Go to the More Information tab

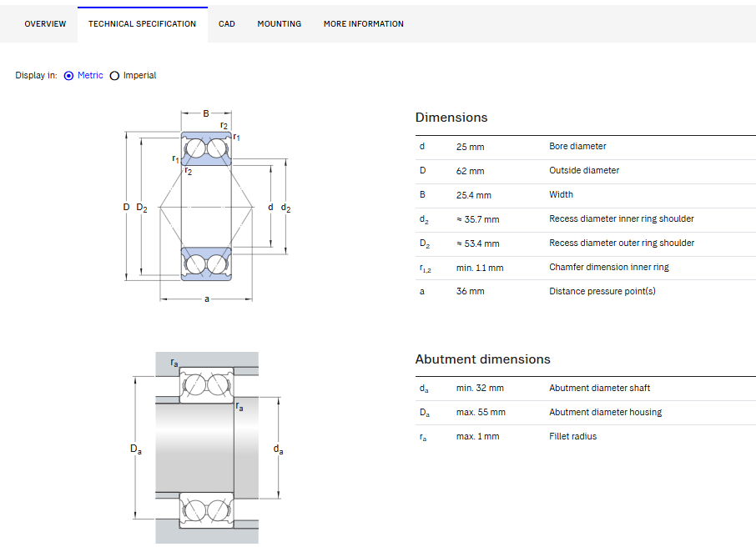point(364,24)
